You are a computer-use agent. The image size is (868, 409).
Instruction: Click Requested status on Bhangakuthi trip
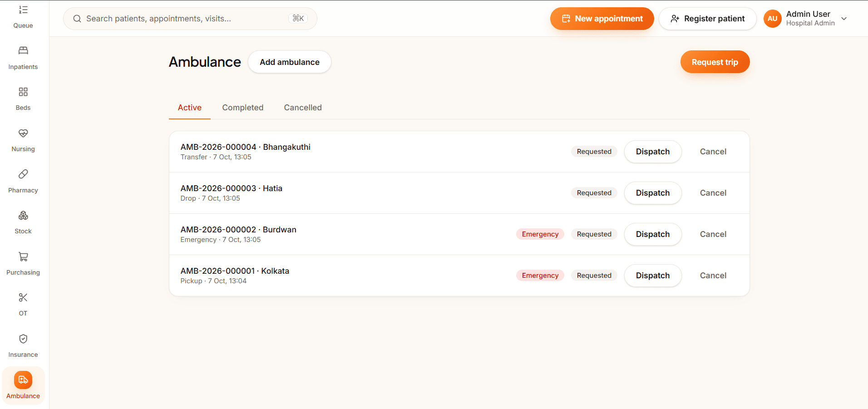pyautogui.click(x=594, y=152)
